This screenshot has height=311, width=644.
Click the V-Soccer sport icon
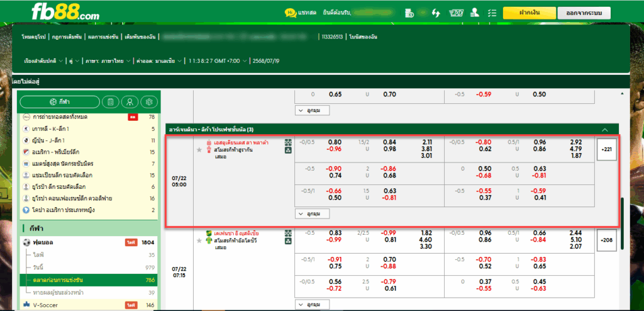tap(26, 305)
